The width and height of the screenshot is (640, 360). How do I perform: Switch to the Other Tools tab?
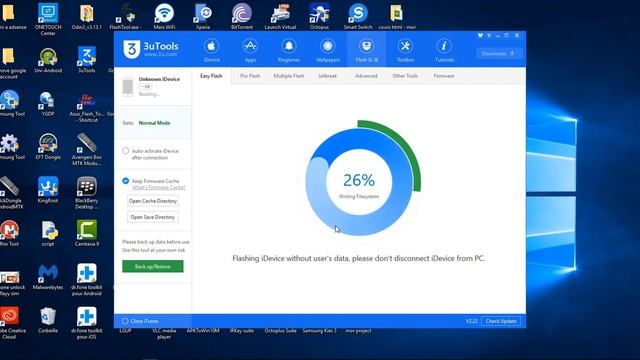(405, 76)
